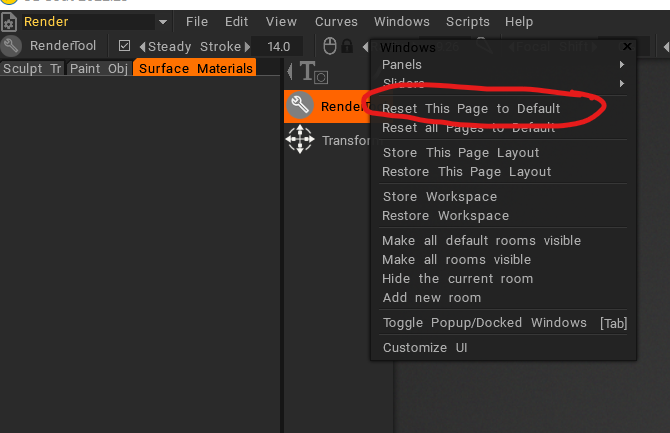Open the Paint Obj tab
Image resolution: width=670 pixels, height=433 pixels.
[98, 68]
